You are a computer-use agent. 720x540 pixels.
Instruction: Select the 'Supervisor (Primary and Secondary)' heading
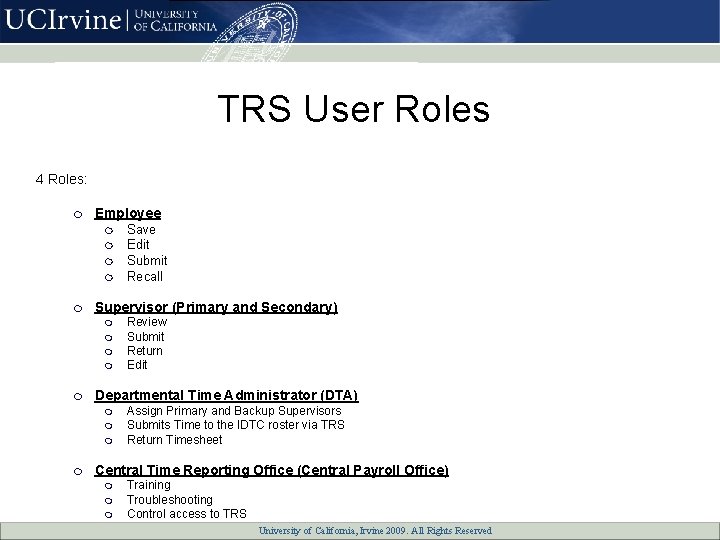[216, 307]
